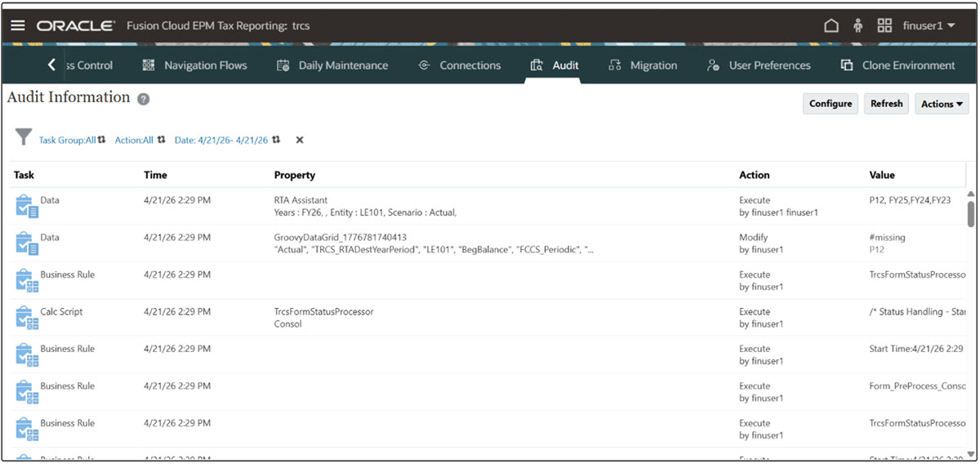Click the Refresh button
Viewport: 980px width, 464px height.
pos(886,104)
